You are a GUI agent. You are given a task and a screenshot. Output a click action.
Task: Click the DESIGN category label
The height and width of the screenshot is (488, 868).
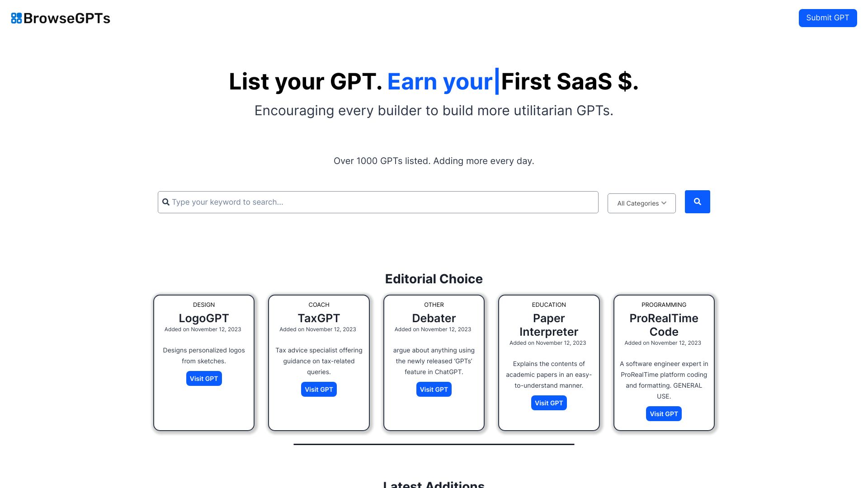point(203,305)
